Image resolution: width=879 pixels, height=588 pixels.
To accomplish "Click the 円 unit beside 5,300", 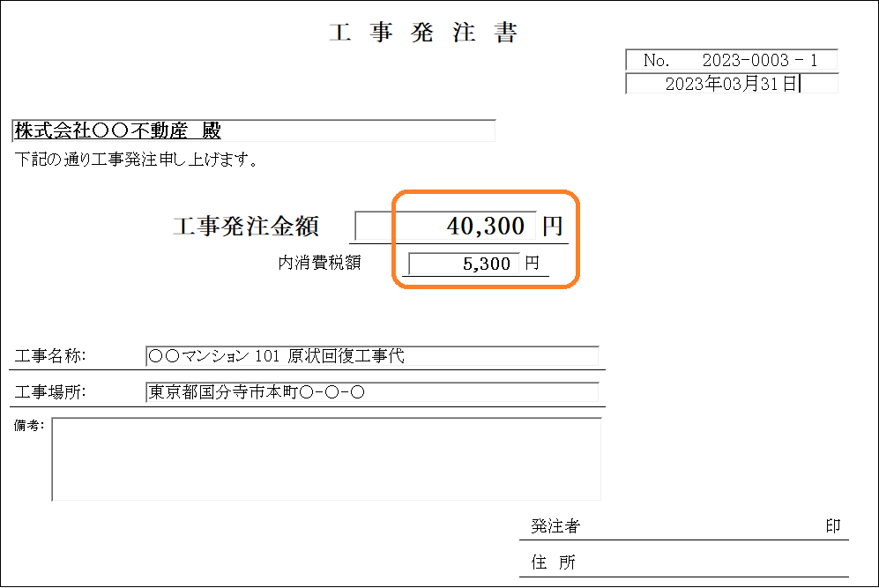I will (532, 263).
